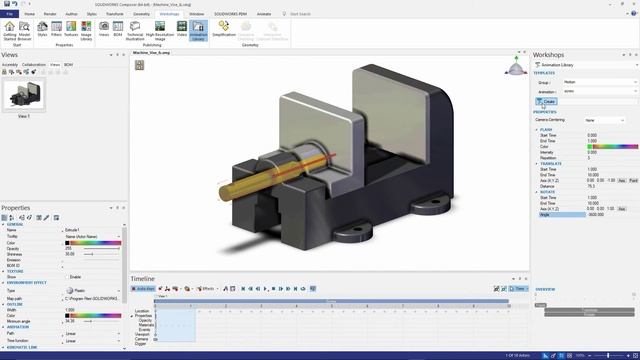Viewport: 640px width, 360px height.
Task: Open the Video workshop
Action: (182, 29)
